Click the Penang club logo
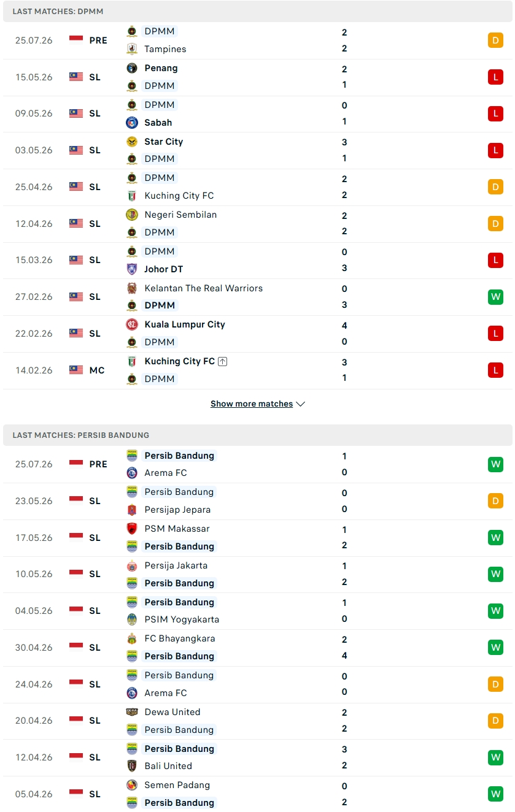This screenshot has width=515, height=812. pos(132,68)
